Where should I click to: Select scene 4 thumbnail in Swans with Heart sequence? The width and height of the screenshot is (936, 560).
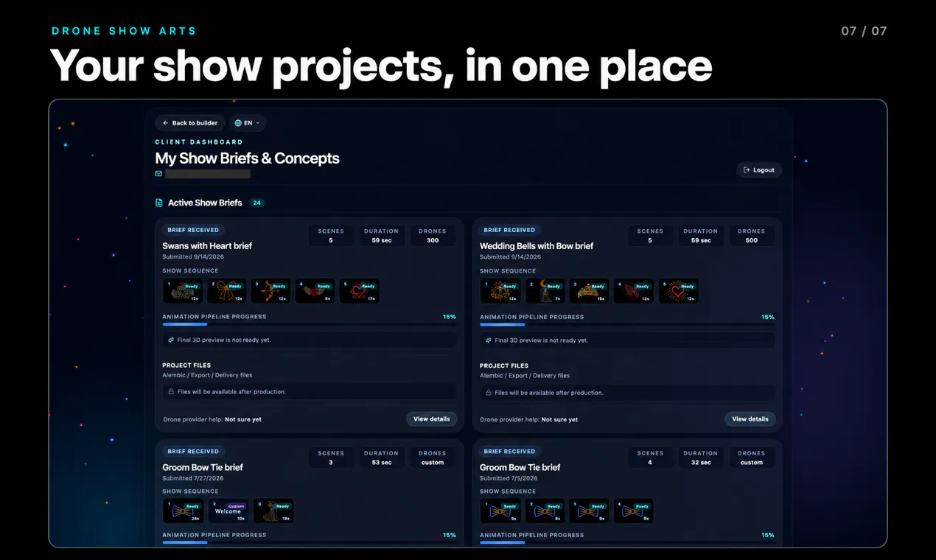pos(315,291)
